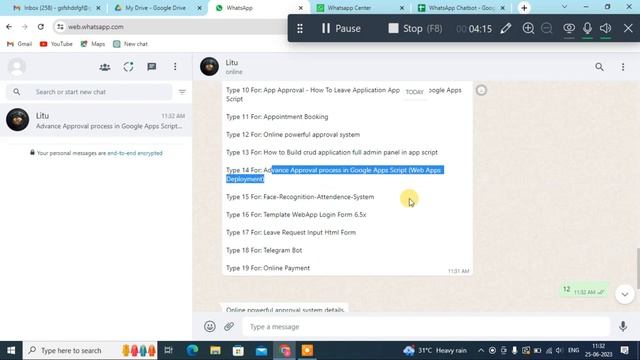The height and width of the screenshot is (360, 640).
Task: Toggle recorder microphone capture
Action: (587, 28)
